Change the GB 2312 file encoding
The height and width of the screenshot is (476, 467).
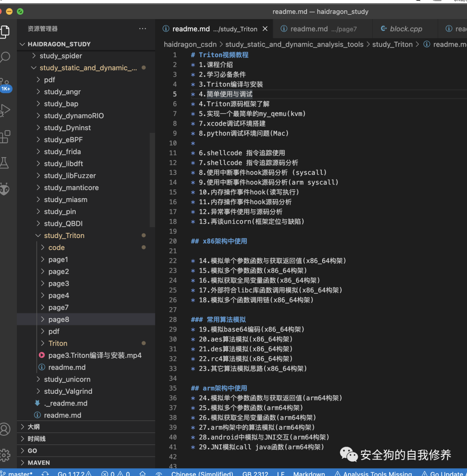(255, 473)
